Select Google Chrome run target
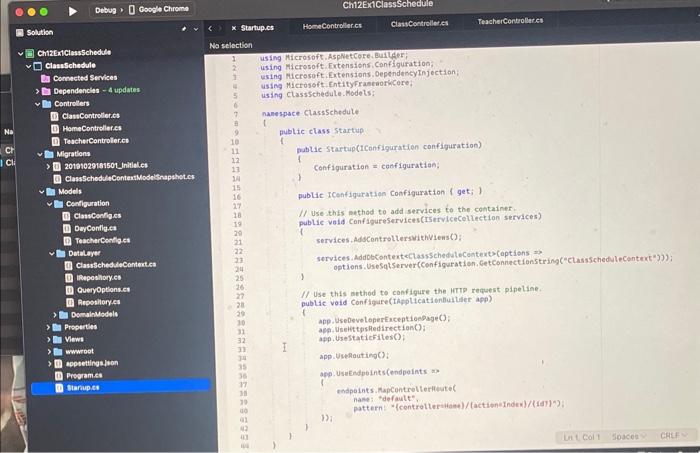This screenshot has height=453, width=700. pos(158,9)
